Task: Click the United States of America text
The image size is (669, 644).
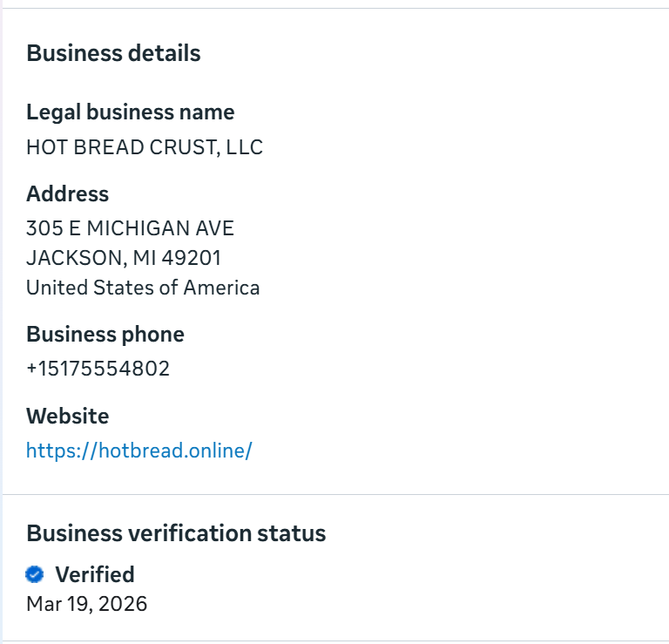Action: (x=143, y=288)
